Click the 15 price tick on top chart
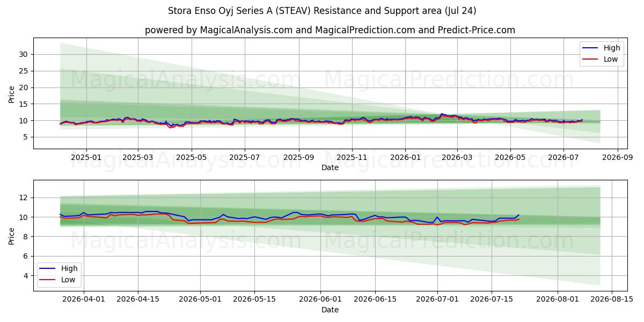644x322 pixels. (25, 104)
